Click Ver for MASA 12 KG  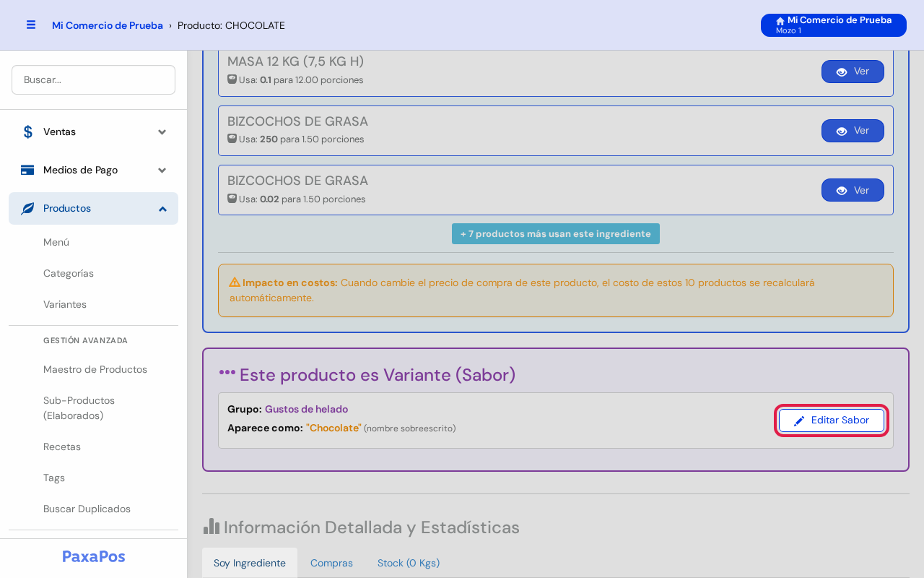point(853,72)
